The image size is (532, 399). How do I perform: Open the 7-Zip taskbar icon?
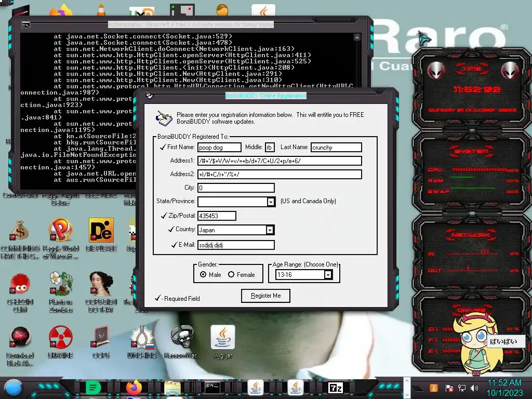335,388
